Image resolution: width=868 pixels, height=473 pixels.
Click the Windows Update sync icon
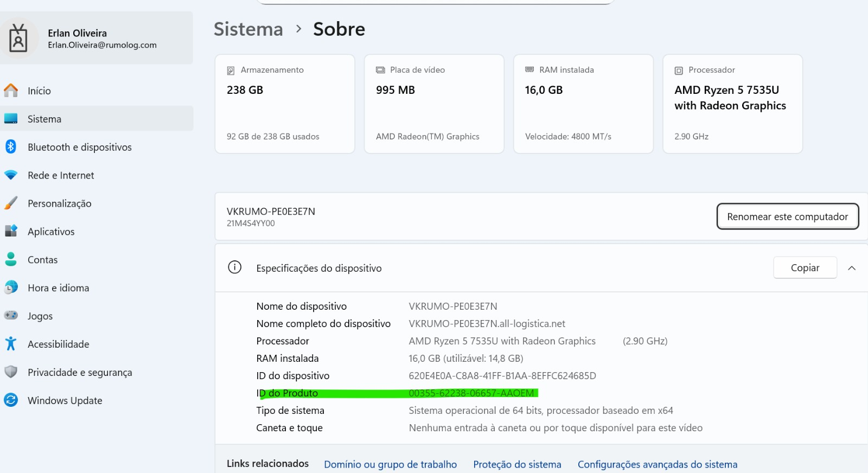click(11, 400)
